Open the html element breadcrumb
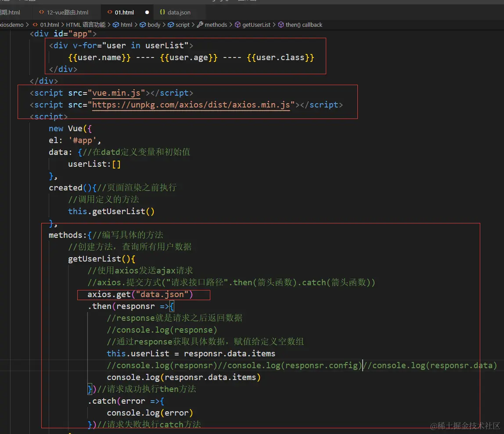 coord(126,25)
